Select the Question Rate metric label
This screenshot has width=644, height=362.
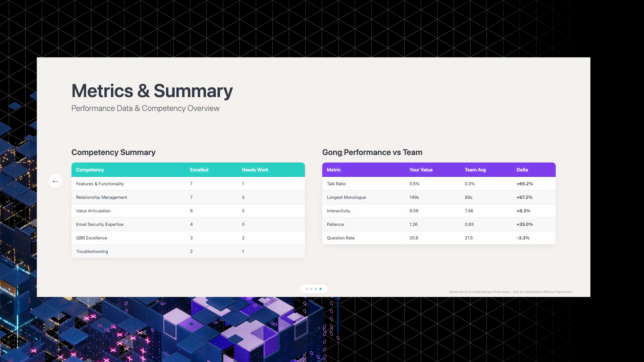tap(341, 238)
